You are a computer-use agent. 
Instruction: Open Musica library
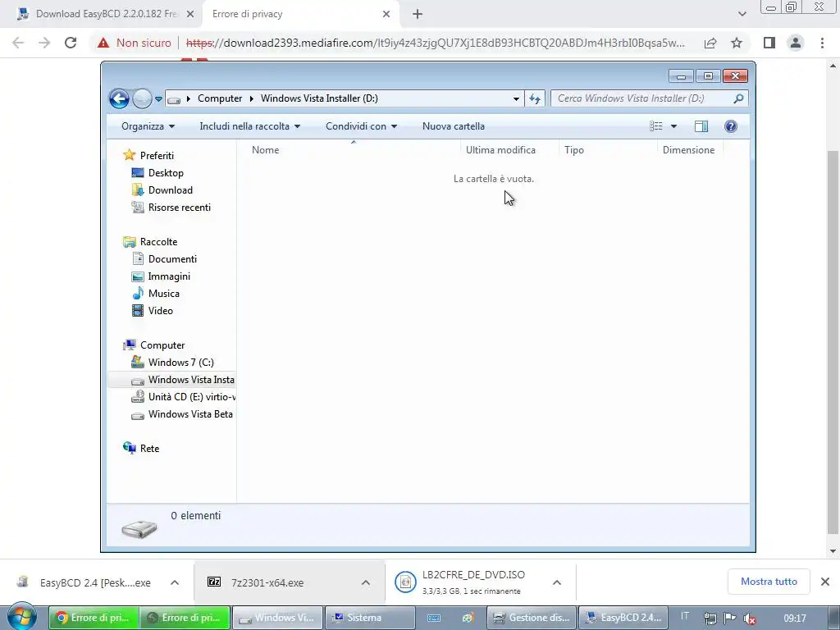click(163, 294)
